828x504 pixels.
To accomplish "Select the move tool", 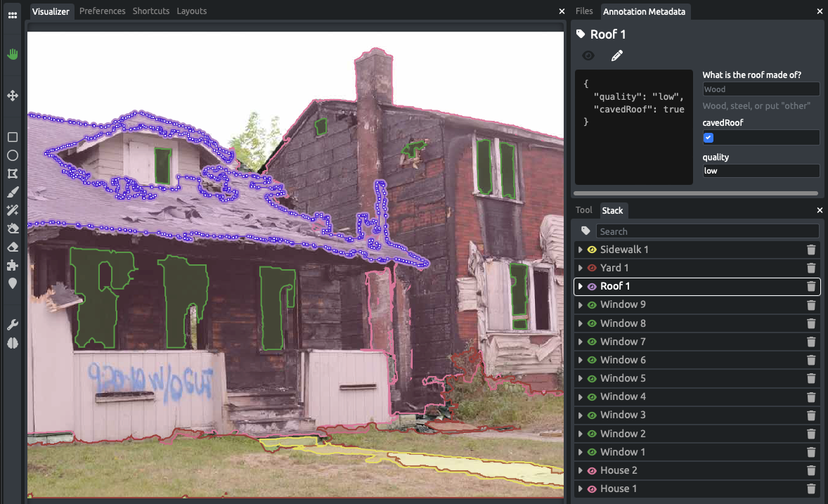I will tap(11, 96).
